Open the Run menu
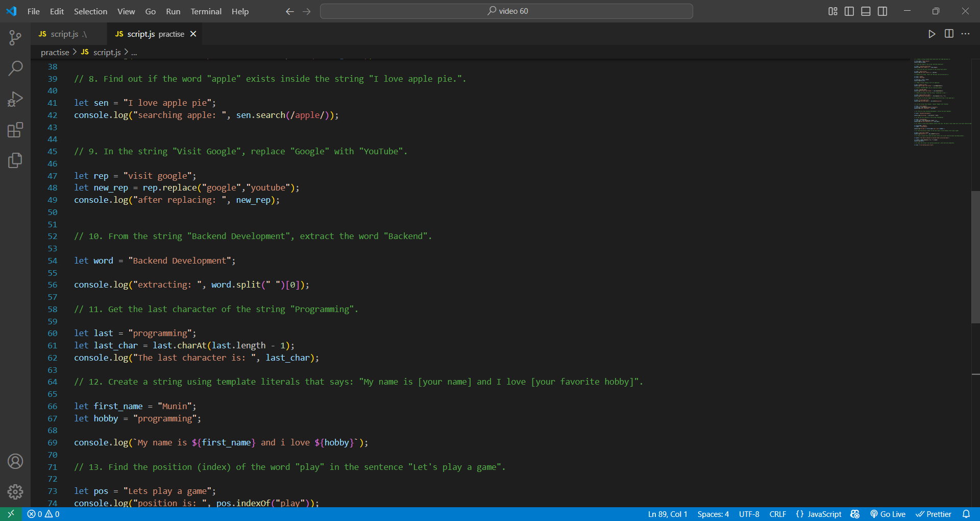Viewport: 980px width, 521px height. click(173, 11)
